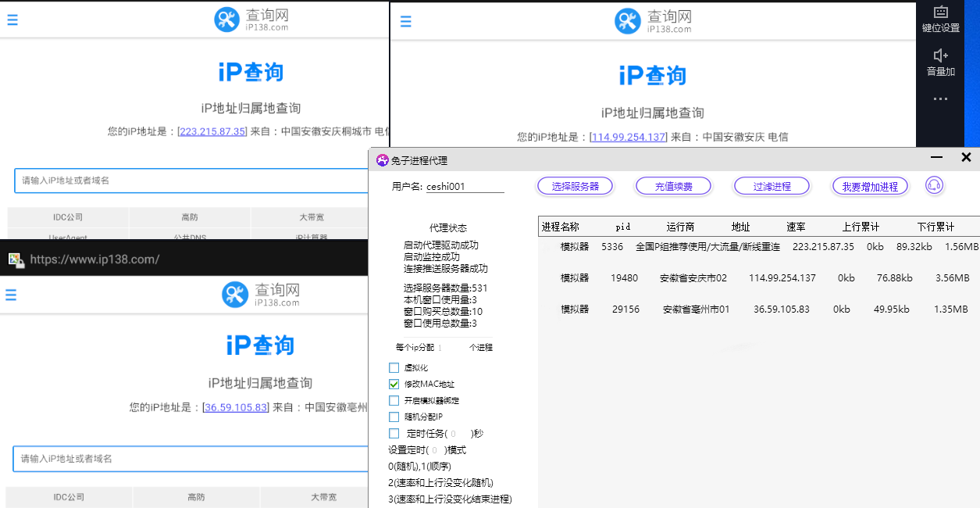Click the 安徽省安庆市02 server cell
Image resolution: width=980 pixels, height=508 pixels.
693,278
